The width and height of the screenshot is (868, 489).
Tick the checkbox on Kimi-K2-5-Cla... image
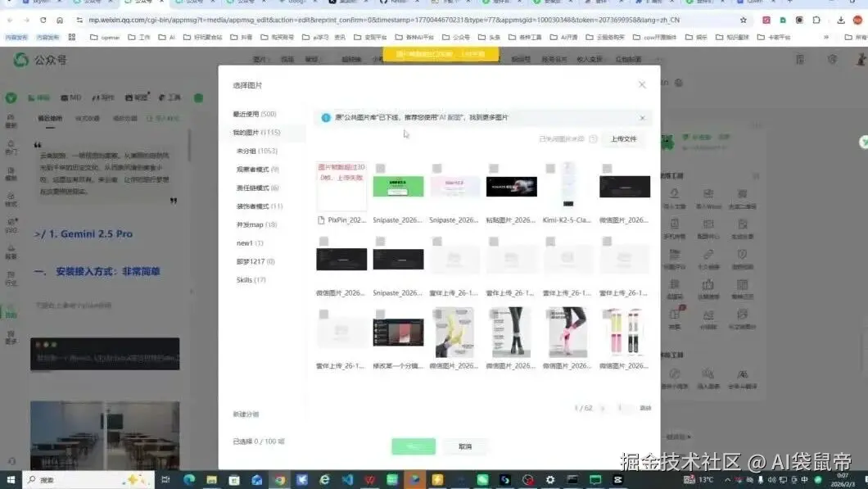click(x=550, y=169)
